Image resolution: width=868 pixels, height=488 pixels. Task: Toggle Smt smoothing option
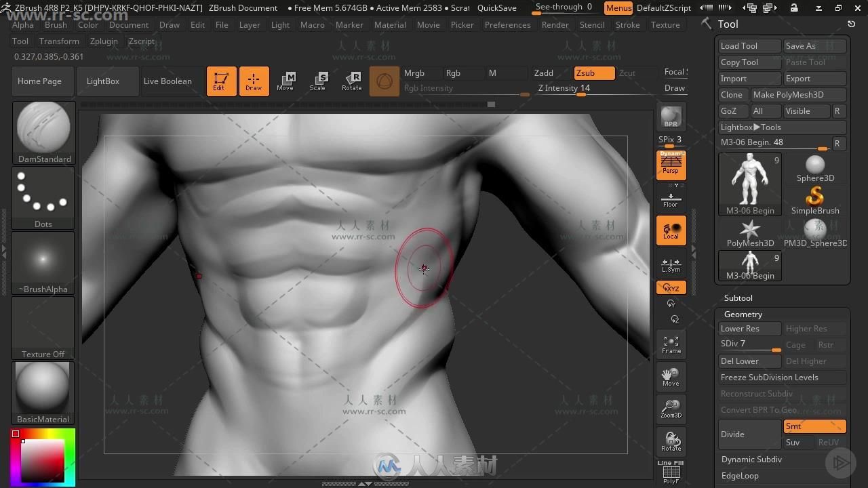point(814,426)
